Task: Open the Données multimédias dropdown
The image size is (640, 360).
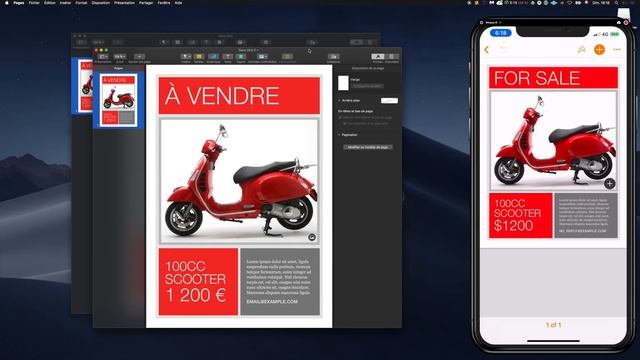Action: click(x=262, y=57)
